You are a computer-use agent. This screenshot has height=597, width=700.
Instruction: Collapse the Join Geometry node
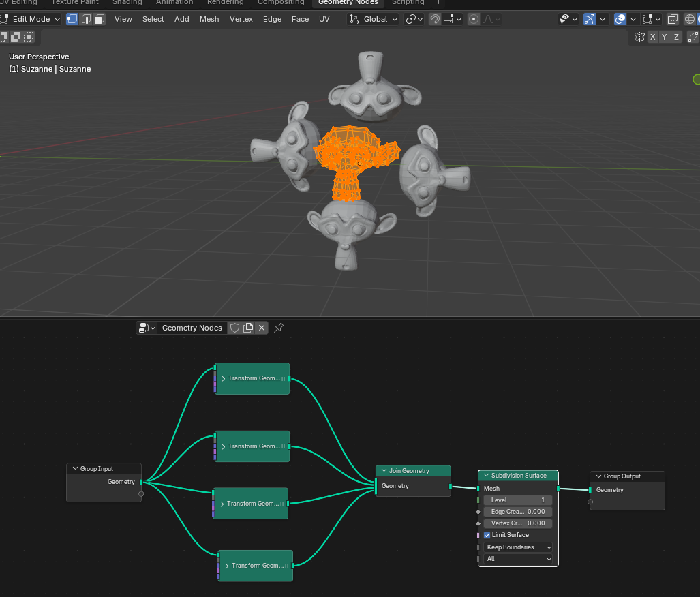tap(384, 471)
